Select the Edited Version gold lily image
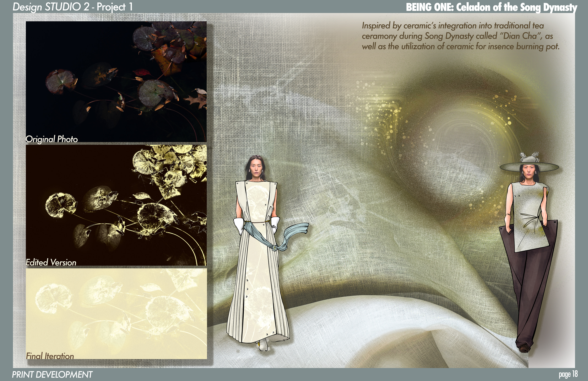The image size is (588, 381). click(x=116, y=205)
